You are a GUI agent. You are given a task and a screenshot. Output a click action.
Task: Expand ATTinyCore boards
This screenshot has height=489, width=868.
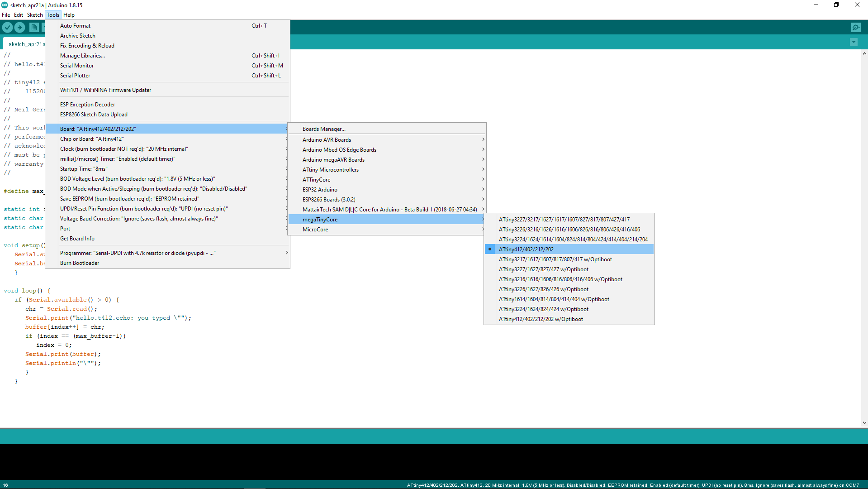click(387, 180)
